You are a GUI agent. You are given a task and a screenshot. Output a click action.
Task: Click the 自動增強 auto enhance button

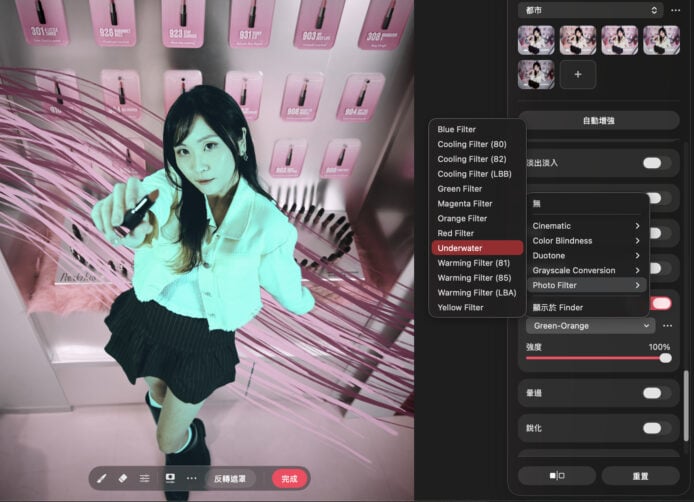click(x=598, y=121)
